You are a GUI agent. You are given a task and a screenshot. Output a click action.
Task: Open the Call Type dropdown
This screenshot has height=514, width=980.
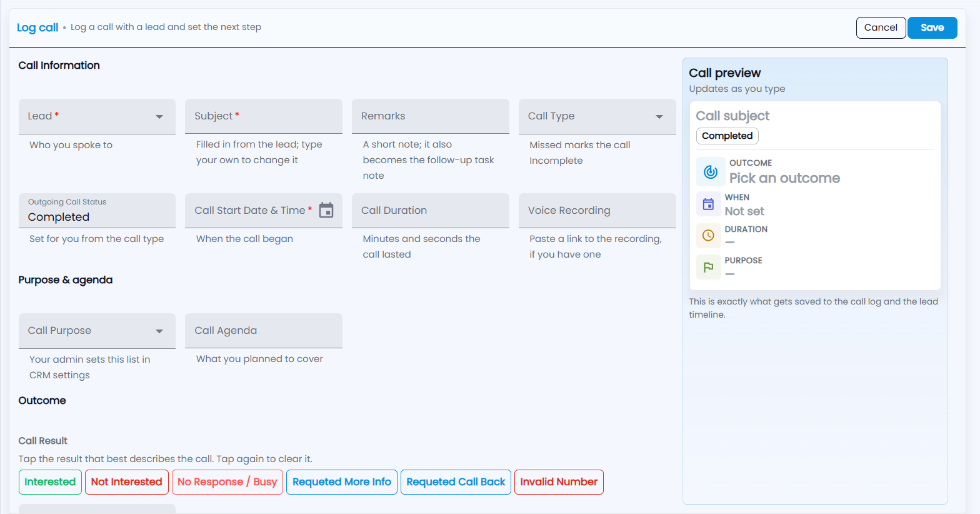tap(597, 116)
